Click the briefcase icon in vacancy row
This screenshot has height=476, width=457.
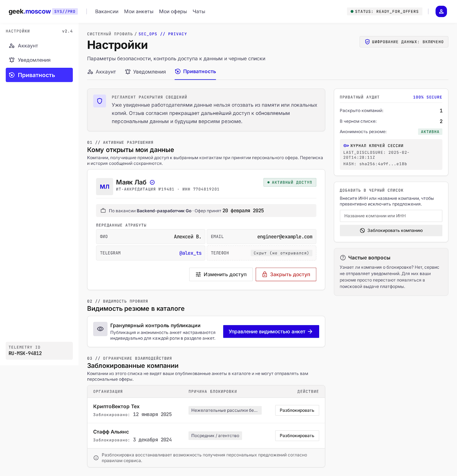(x=103, y=211)
